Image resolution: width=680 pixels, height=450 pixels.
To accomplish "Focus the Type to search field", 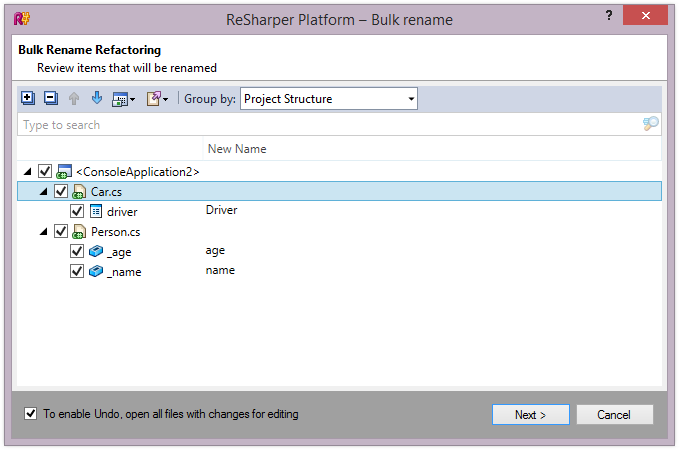I will (x=339, y=125).
